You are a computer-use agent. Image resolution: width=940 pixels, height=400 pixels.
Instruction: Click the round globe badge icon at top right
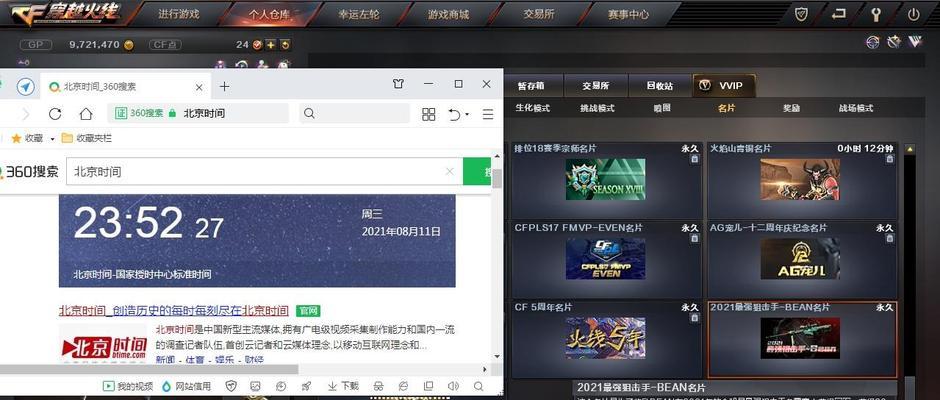coord(873,42)
